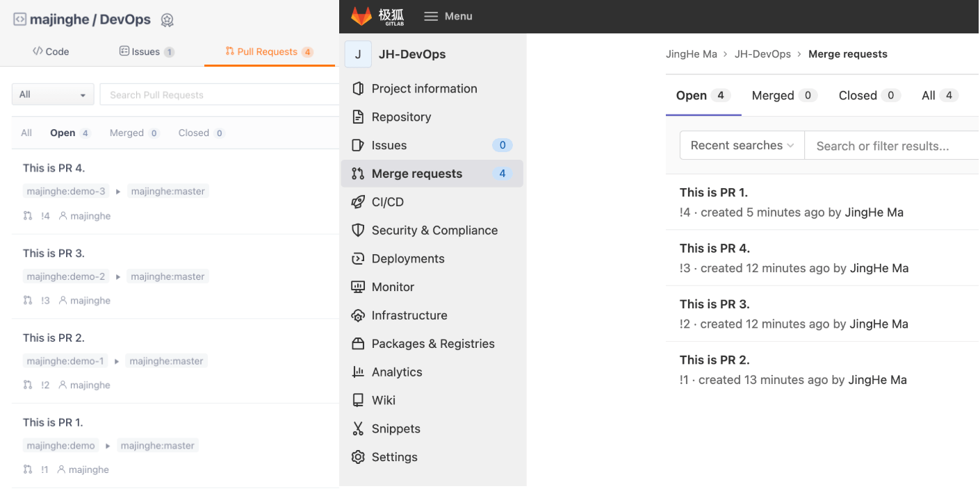Open pull request This is PR 4. on left
Viewport: 980px width, 491px height.
(54, 168)
